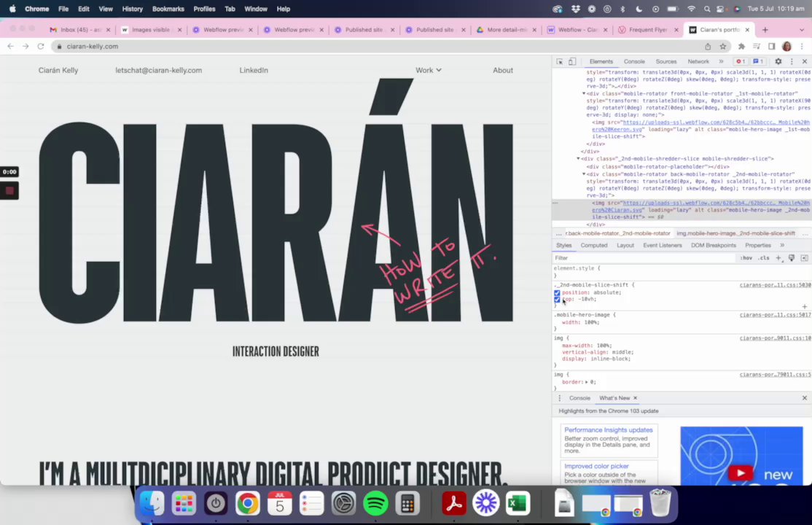Switch to the Console panel tab
812x525 pixels.
634,61
